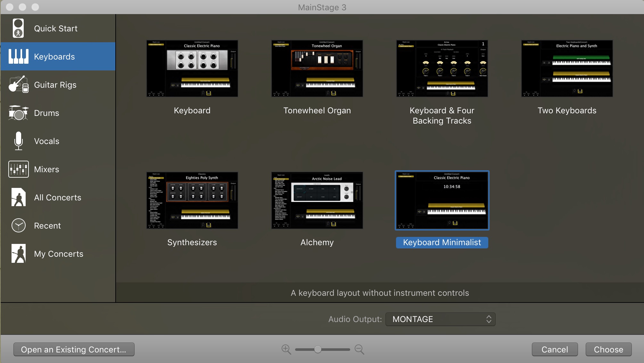Switch to the Guitar Rigs category
Image resolution: width=644 pixels, height=363 pixels.
pos(55,85)
